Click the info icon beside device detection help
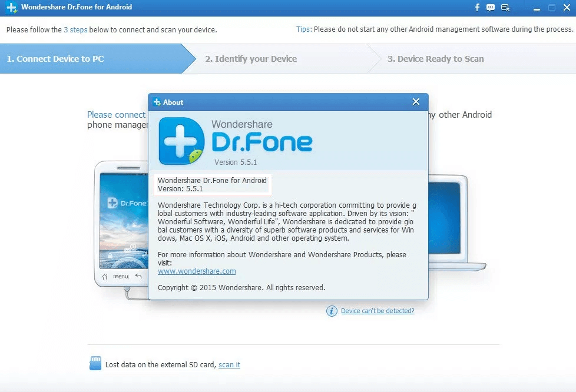This screenshot has height=392, width=576. coord(332,311)
